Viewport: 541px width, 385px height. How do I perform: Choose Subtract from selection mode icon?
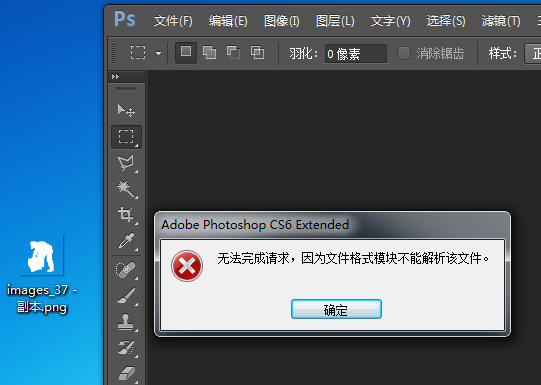click(x=234, y=53)
